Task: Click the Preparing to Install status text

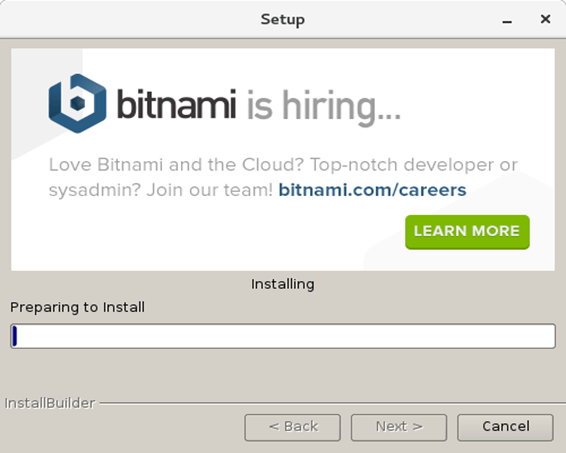Action: click(x=77, y=308)
